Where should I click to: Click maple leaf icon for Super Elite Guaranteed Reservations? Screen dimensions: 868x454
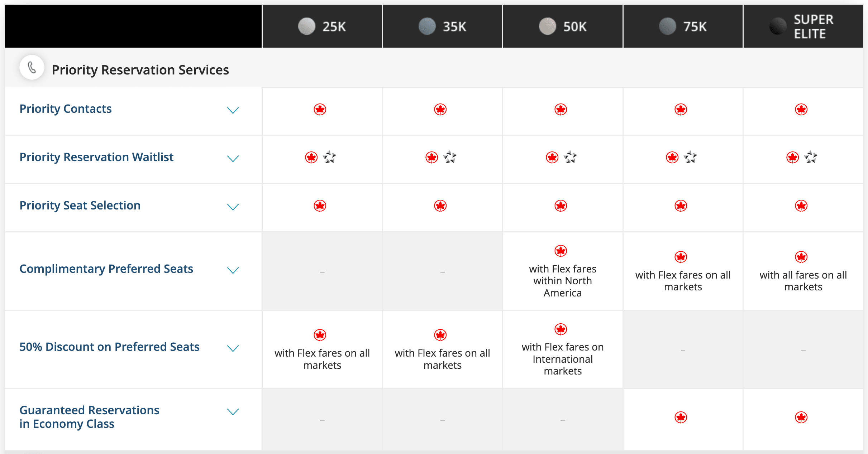(801, 417)
